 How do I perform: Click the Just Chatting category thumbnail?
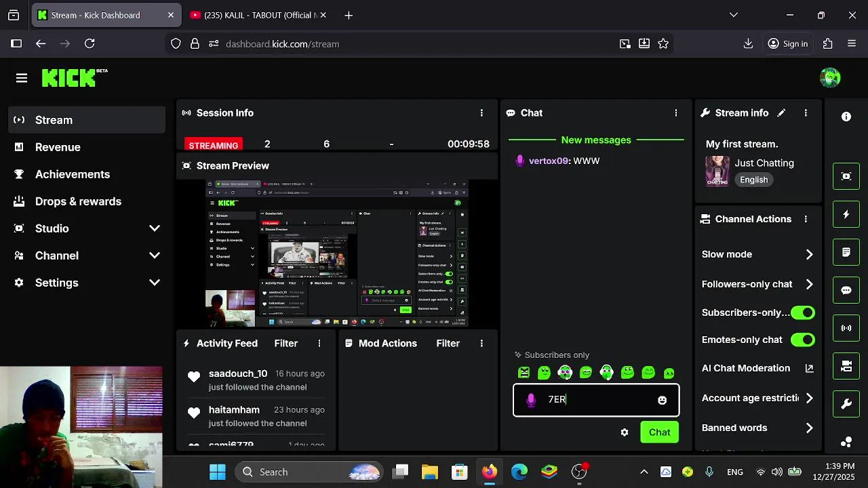(x=717, y=171)
